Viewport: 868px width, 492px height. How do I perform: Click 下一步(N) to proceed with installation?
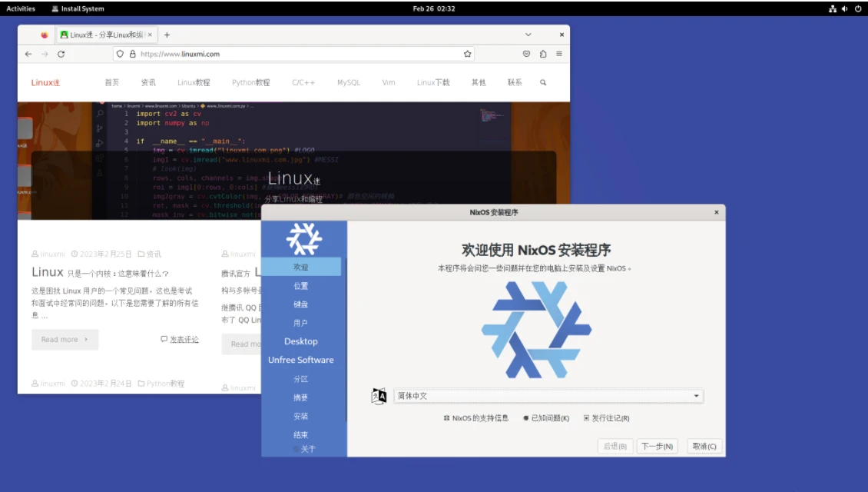[x=658, y=446]
